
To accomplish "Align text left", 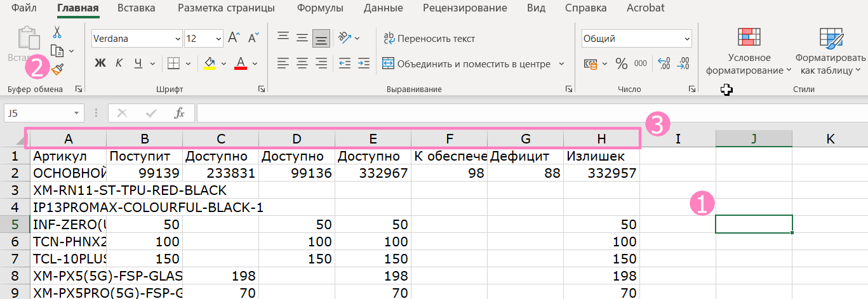I will [x=283, y=63].
